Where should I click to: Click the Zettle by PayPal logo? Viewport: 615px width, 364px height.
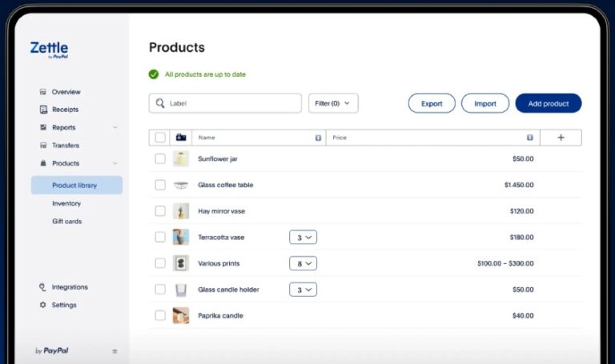click(49, 50)
